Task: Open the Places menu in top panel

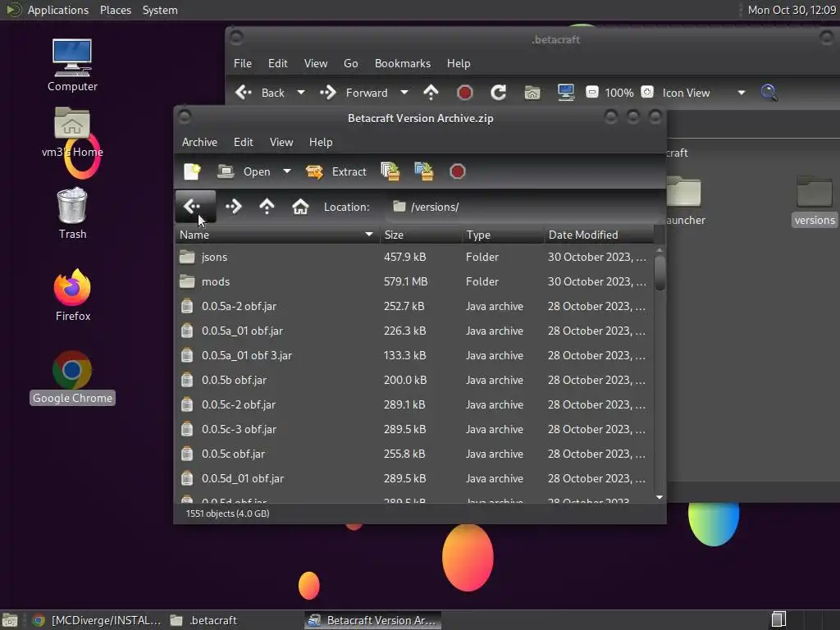Action: (116, 10)
